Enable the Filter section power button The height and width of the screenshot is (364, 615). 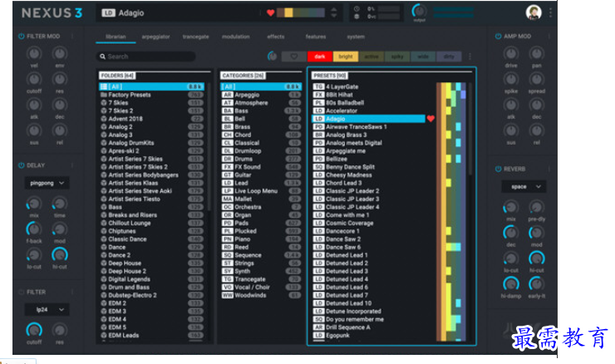21,292
